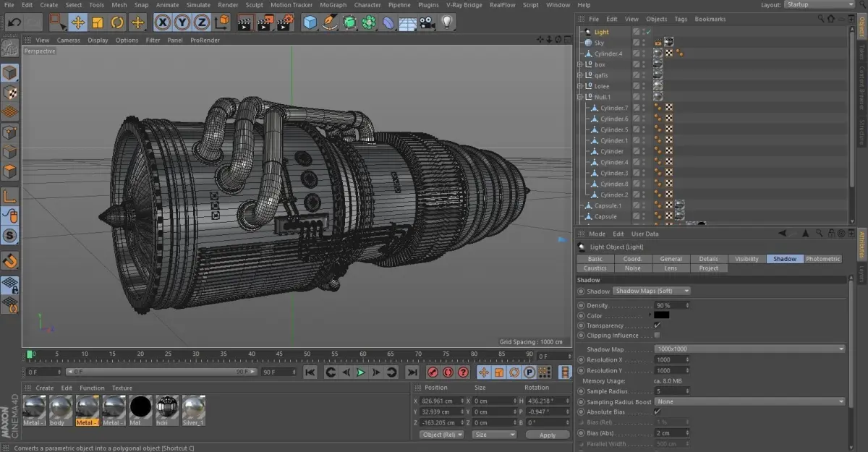Add a Cube primitive object
Screen dimensions: 868x452
310,22
